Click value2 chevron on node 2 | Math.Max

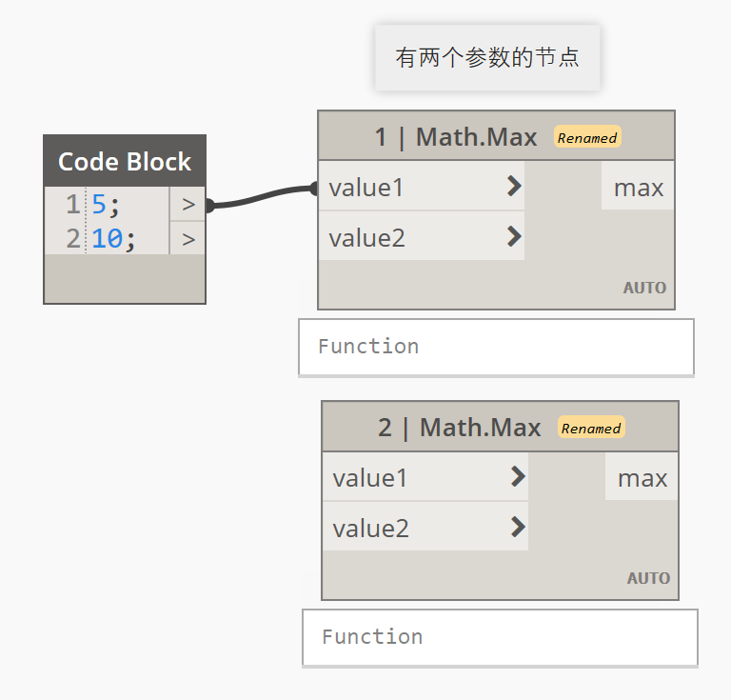point(518,527)
